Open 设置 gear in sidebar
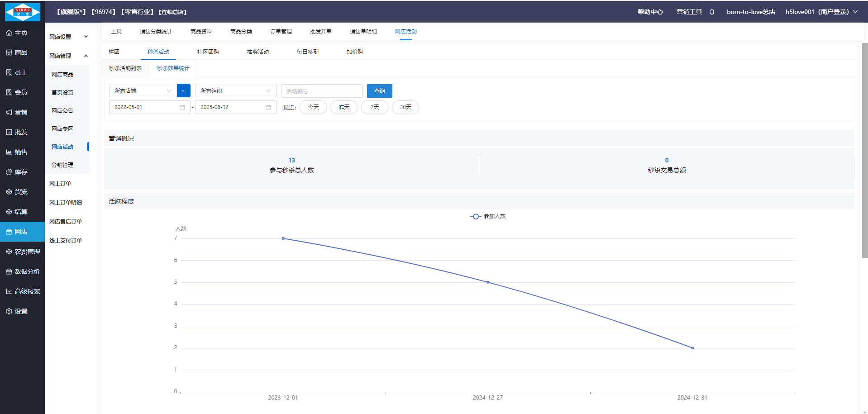The image size is (868, 414). tap(21, 311)
